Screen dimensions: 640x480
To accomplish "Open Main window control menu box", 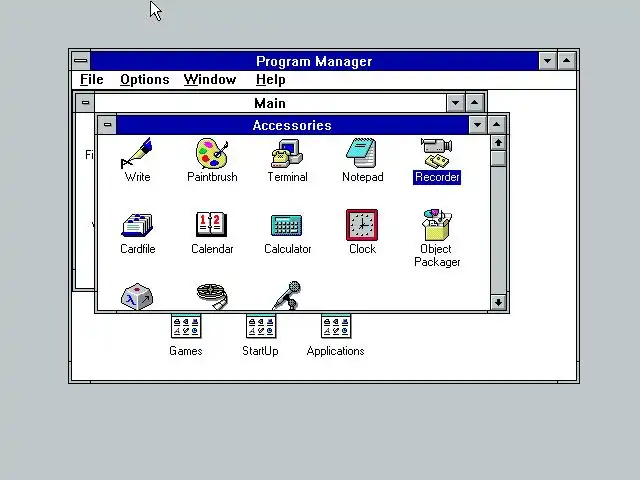I will coord(85,102).
